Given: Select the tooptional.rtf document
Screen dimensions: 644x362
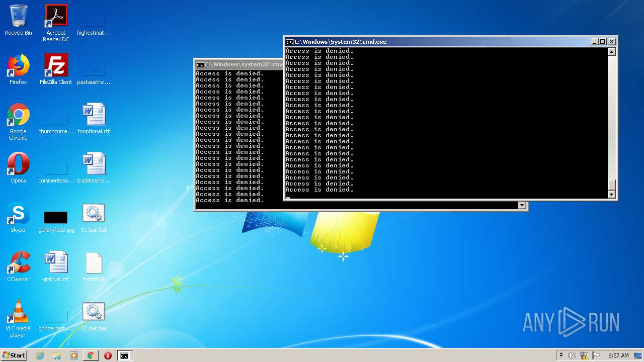Looking at the screenshot, I should coord(94,119).
